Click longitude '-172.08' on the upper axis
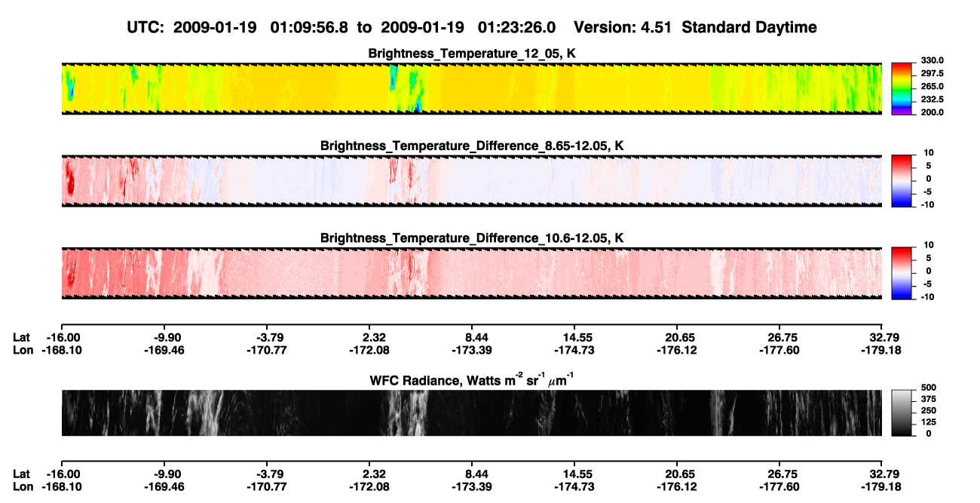Screen dimensions: 980x503 tap(369, 350)
